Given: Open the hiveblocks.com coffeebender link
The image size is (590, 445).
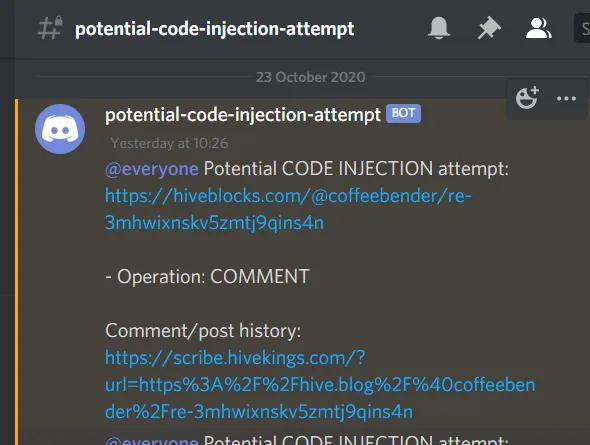Looking at the screenshot, I should click(288, 209).
